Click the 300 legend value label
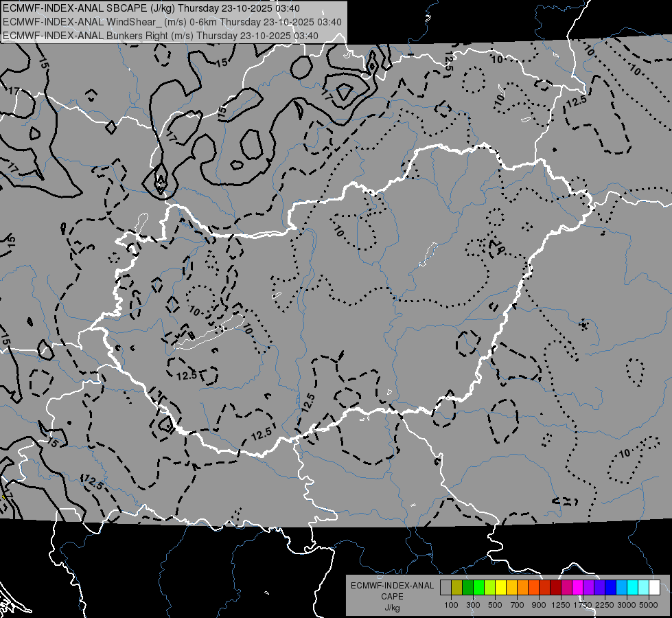The width and height of the screenshot is (672, 618). click(473, 605)
